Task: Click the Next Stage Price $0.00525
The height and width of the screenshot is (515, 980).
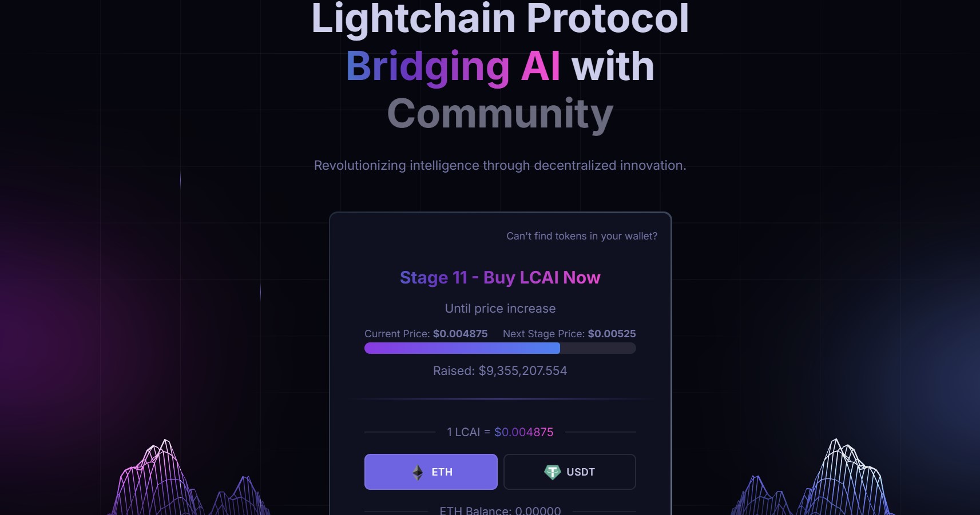Action: 612,334
